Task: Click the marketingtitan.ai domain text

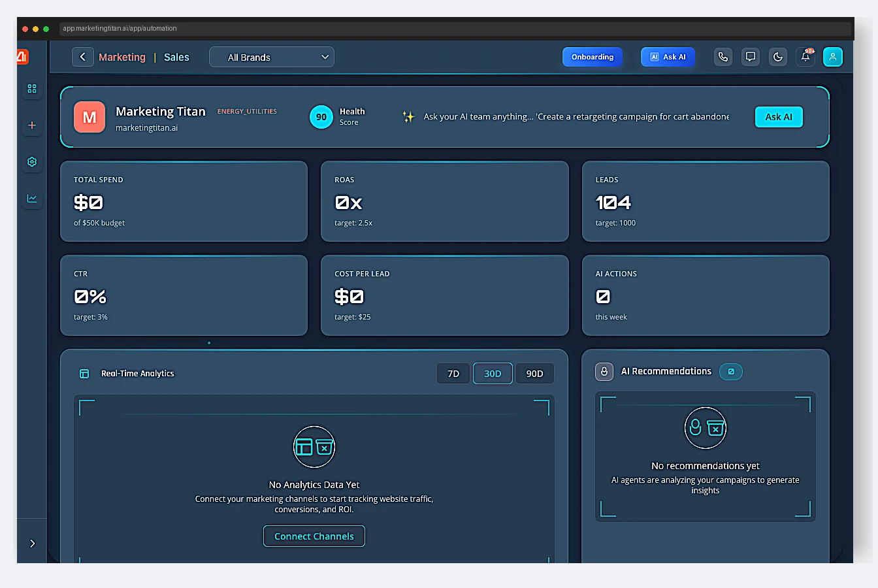Action: (146, 128)
